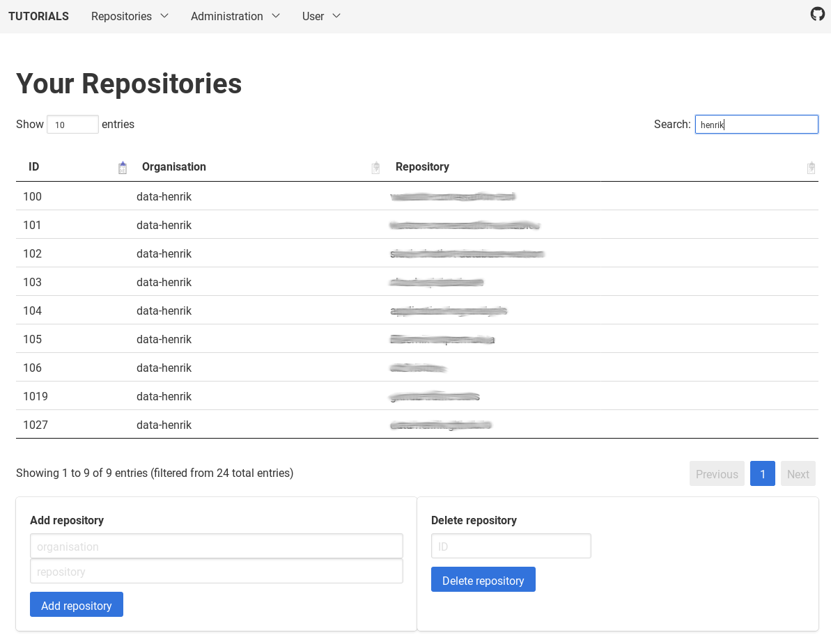This screenshot has width=831, height=644.
Task: Click the sort icon on the Repository column
Action: coord(811,167)
